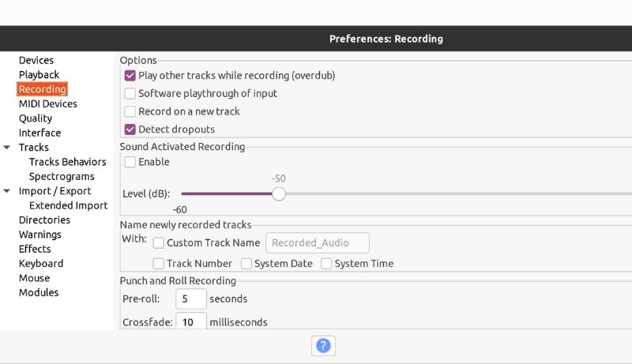
Task: Select Keyboard preferences category
Action: [x=41, y=264]
